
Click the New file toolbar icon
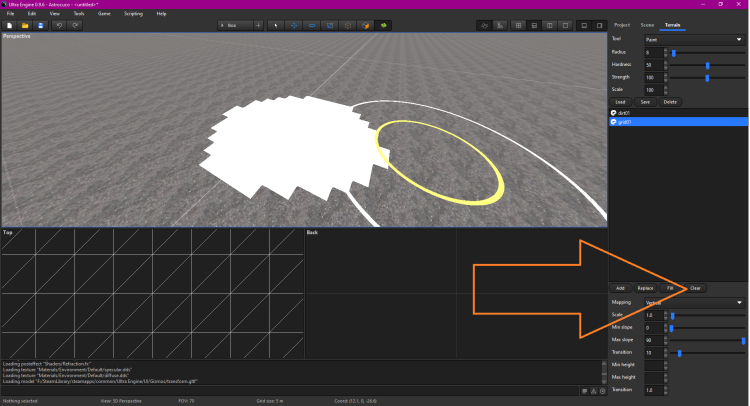[9, 24]
